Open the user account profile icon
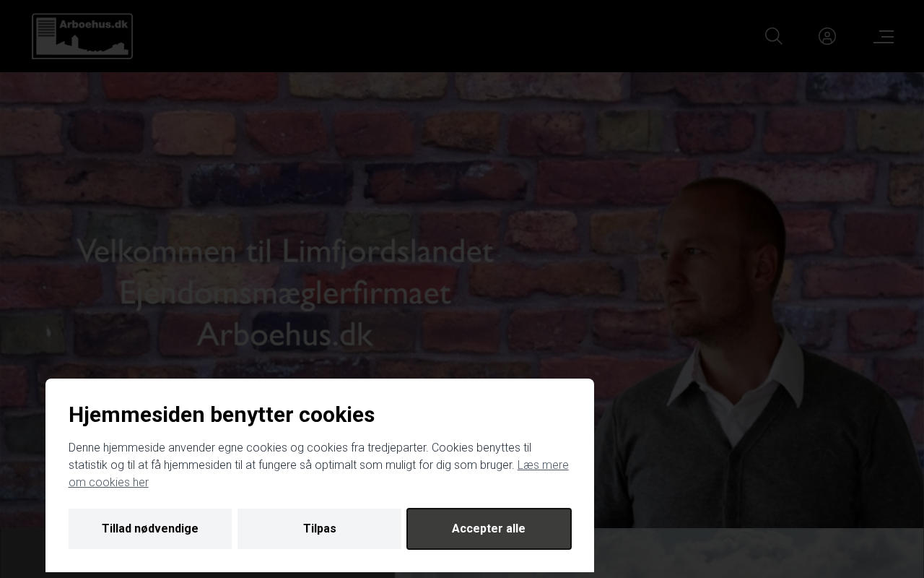 [827, 36]
